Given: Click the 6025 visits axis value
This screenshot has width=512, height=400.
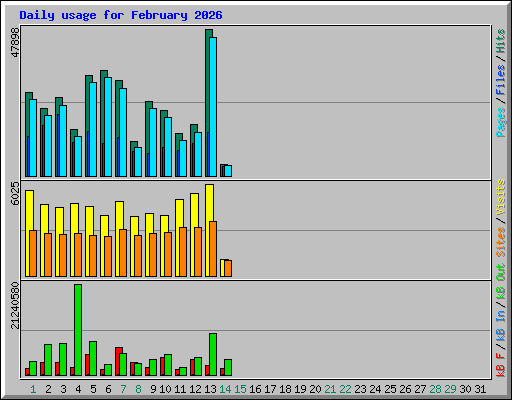Looking at the screenshot, I should click(x=15, y=193).
